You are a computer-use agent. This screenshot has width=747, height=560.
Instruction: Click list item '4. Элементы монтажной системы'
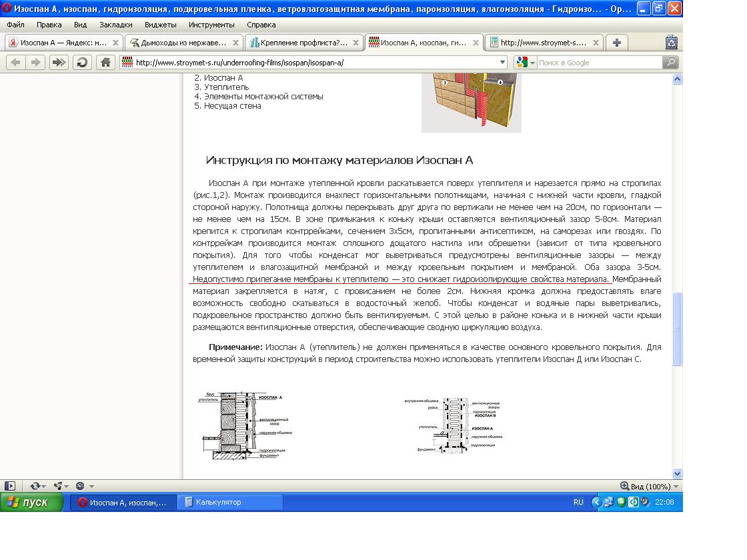259,96
